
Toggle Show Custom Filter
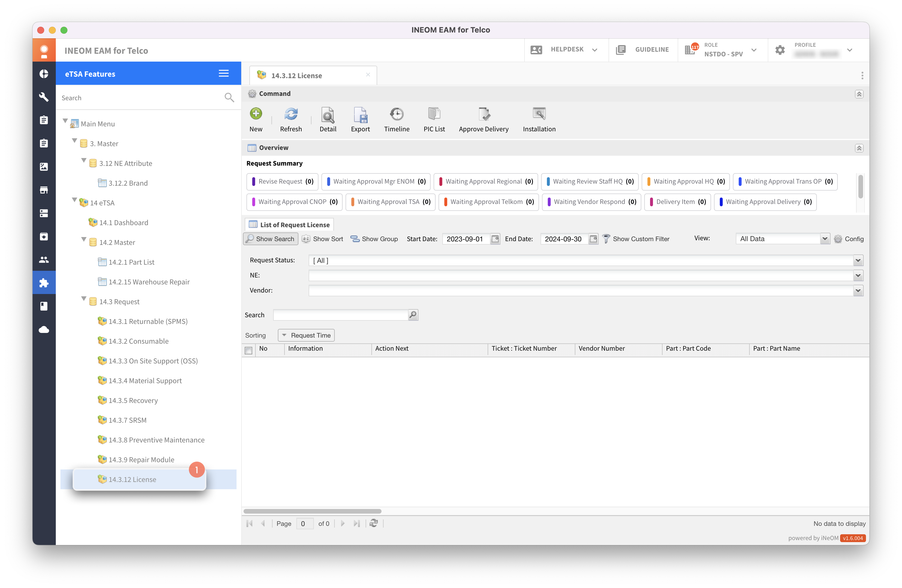point(636,239)
